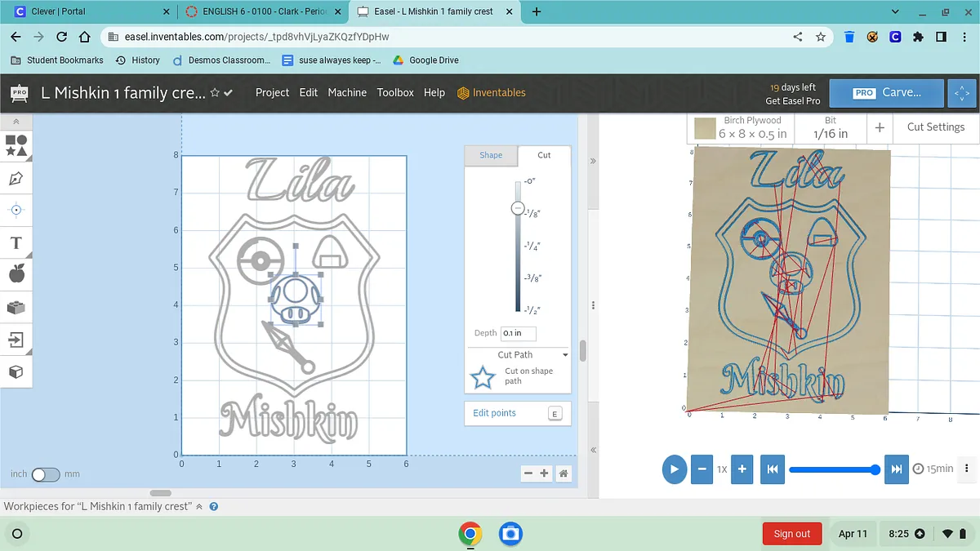Collapse the left tool sidebar chevron

[16, 122]
